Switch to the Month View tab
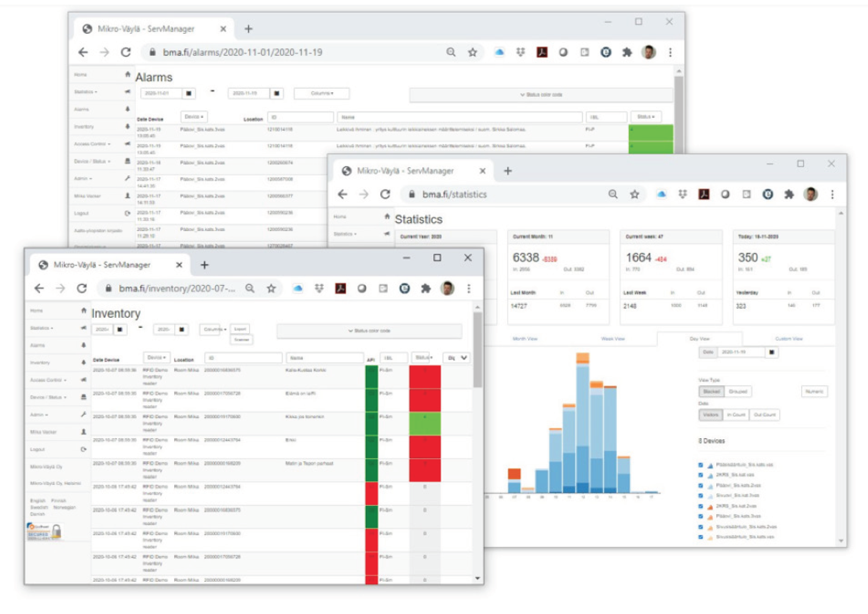Viewport: 868px width, 614px height. 525,339
